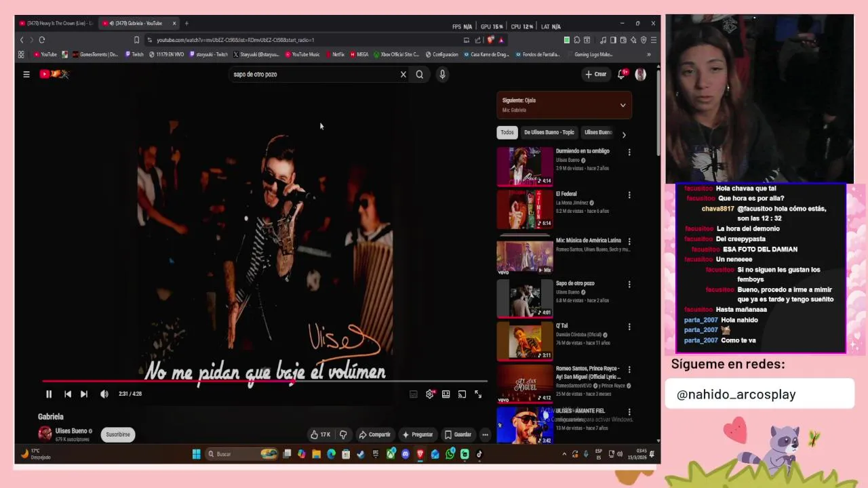868x488 pixels.
Task: Open a new browser tab
Action: click(x=186, y=23)
